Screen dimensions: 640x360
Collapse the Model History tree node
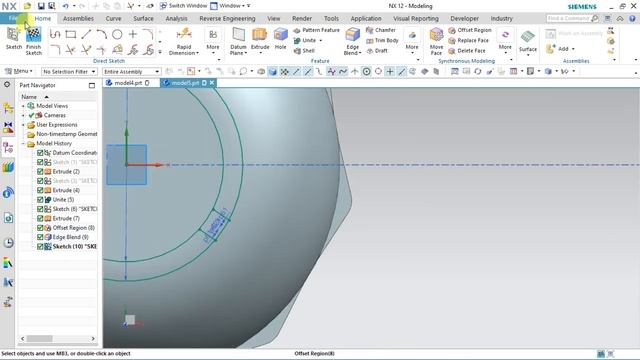[23, 144]
